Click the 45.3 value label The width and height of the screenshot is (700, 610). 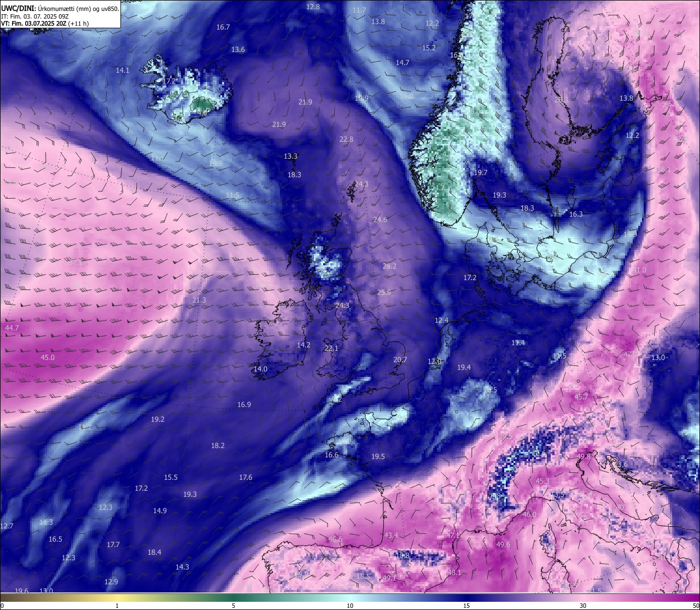[x=542, y=481]
